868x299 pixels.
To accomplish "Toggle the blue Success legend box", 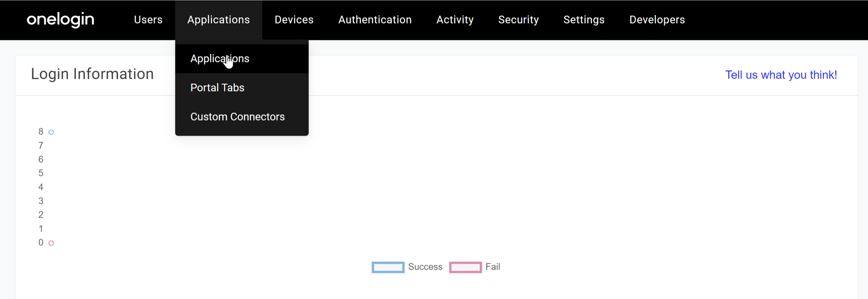I will (x=388, y=267).
